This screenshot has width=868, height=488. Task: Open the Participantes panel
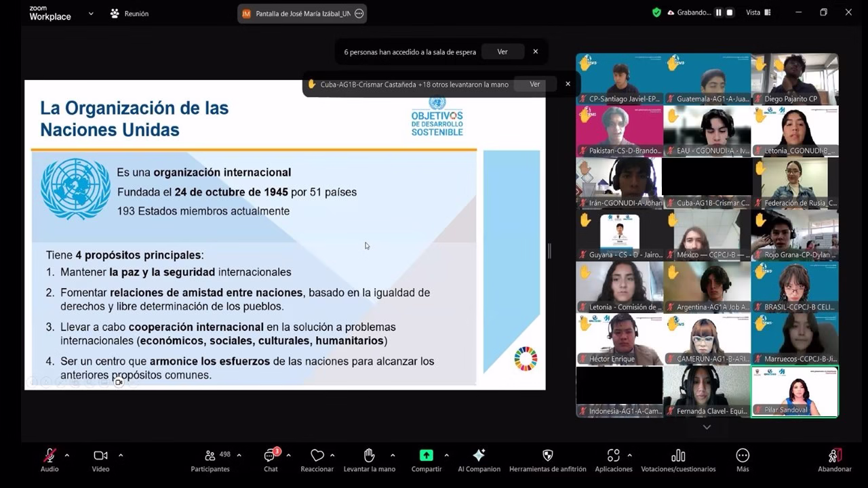point(210,460)
